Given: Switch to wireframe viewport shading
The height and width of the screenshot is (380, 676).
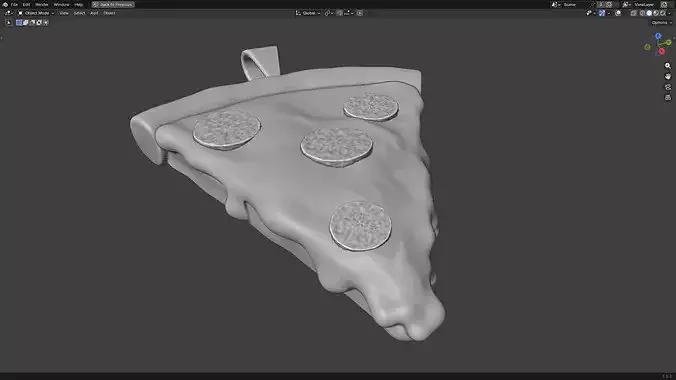Looking at the screenshot, I should click(642, 13).
